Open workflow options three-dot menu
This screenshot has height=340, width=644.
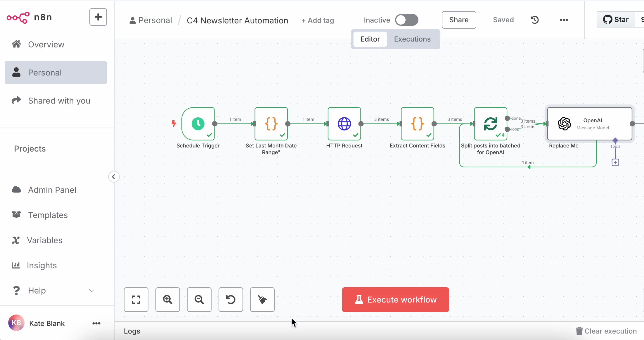pos(564,20)
